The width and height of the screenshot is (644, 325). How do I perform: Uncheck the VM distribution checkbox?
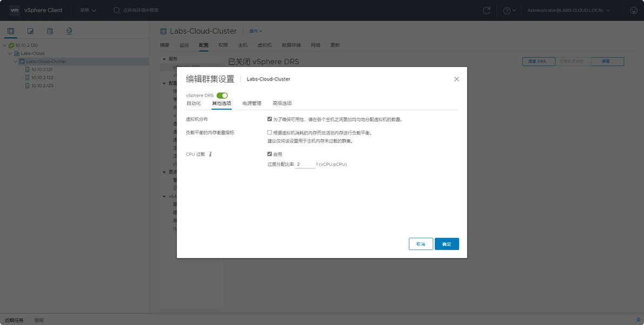pos(270,119)
